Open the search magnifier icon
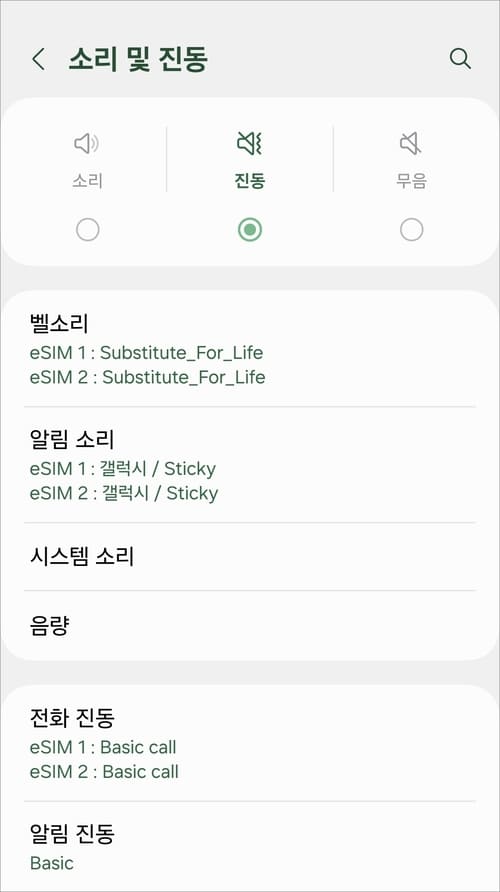The image size is (500, 892). (460, 59)
